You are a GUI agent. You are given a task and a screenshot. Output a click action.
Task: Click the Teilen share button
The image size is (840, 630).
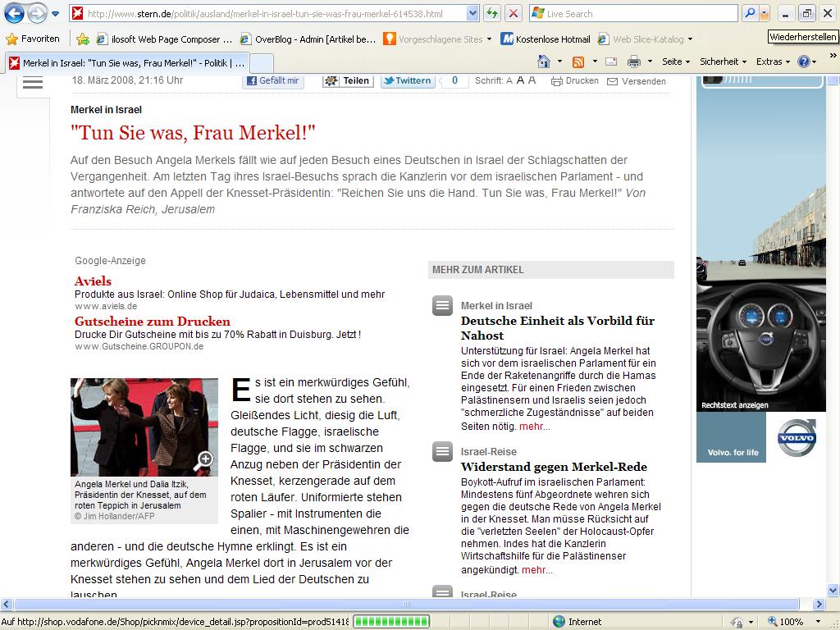pos(348,81)
